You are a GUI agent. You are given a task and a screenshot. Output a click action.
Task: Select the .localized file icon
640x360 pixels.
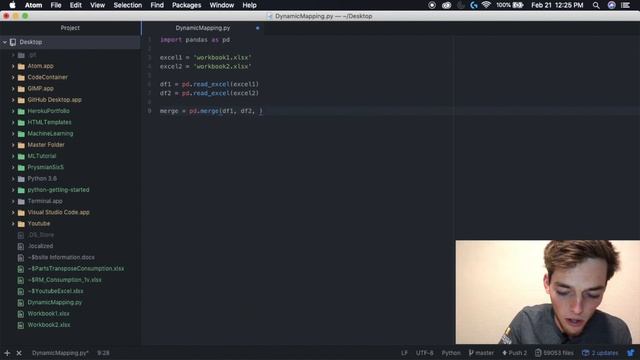21,246
